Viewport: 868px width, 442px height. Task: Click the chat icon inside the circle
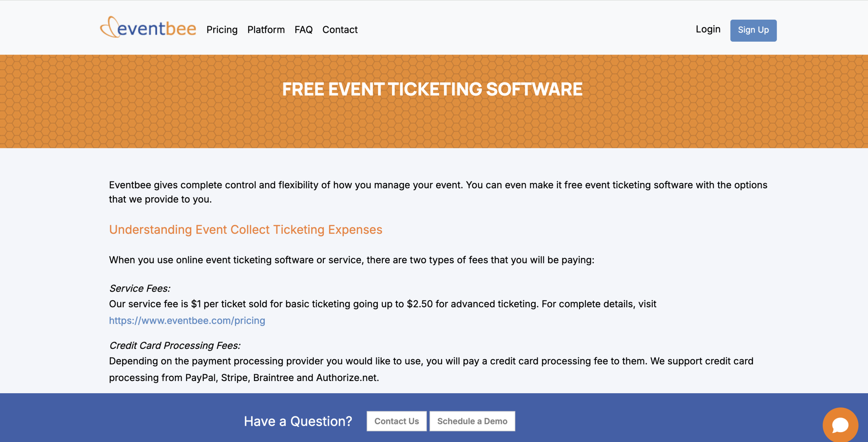[840, 424]
